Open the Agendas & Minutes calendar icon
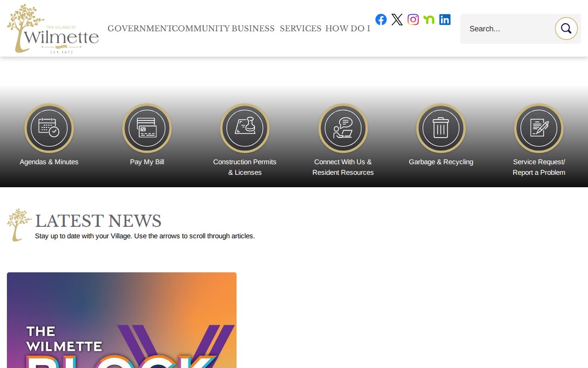 pyautogui.click(x=49, y=128)
